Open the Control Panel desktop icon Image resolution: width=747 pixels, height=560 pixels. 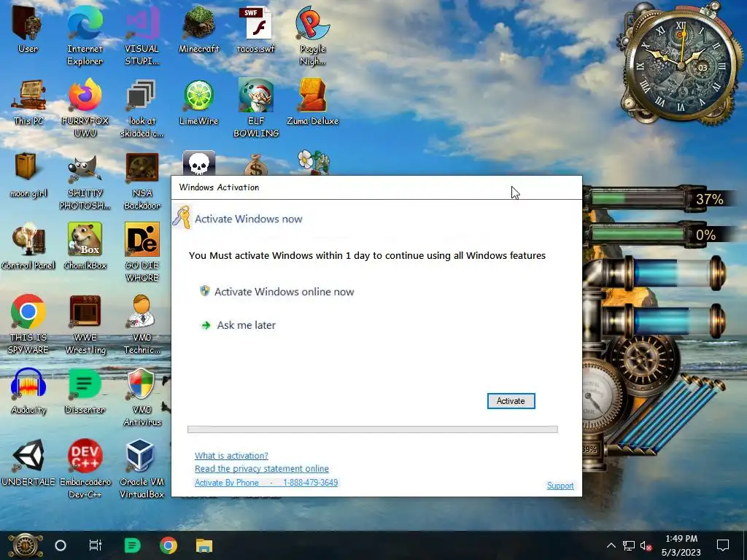(28, 246)
